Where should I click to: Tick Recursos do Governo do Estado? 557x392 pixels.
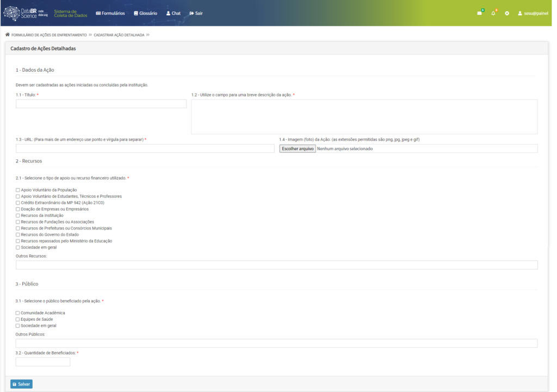click(18, 234)
